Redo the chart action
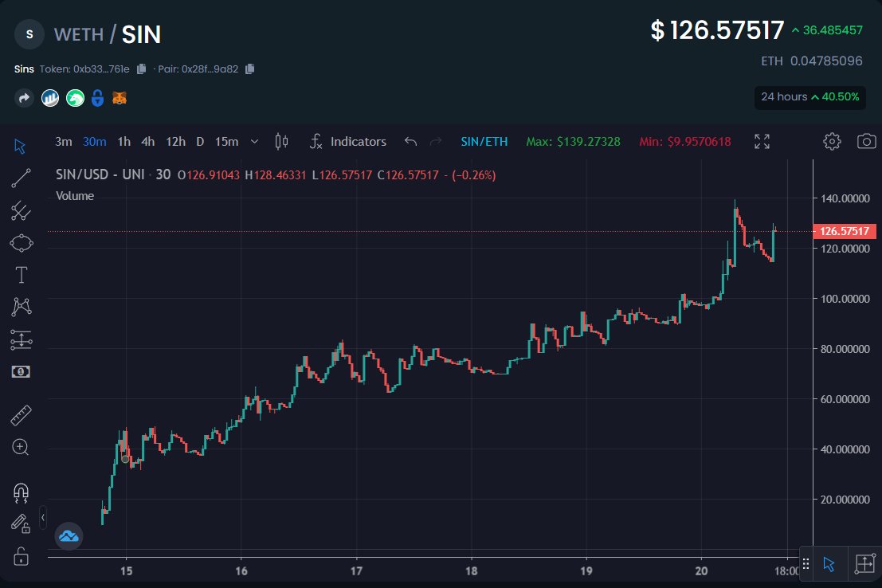882x588 pixels. click(436, 142)
